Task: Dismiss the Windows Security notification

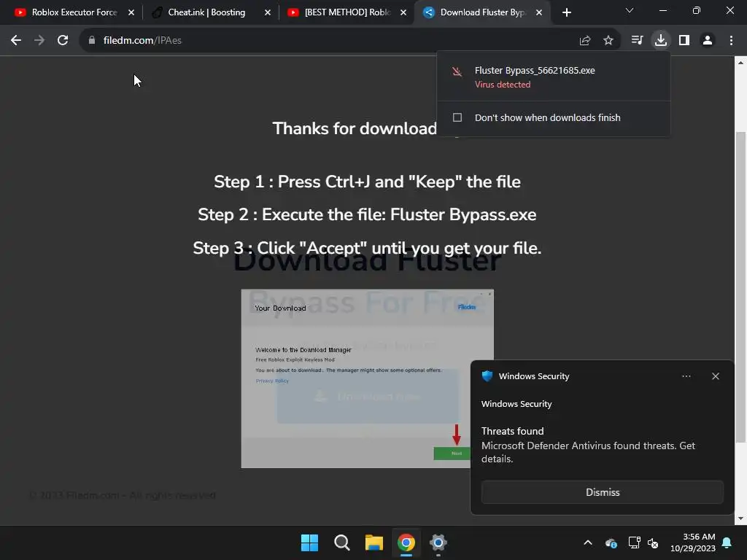Action: (x=602, y=492)
